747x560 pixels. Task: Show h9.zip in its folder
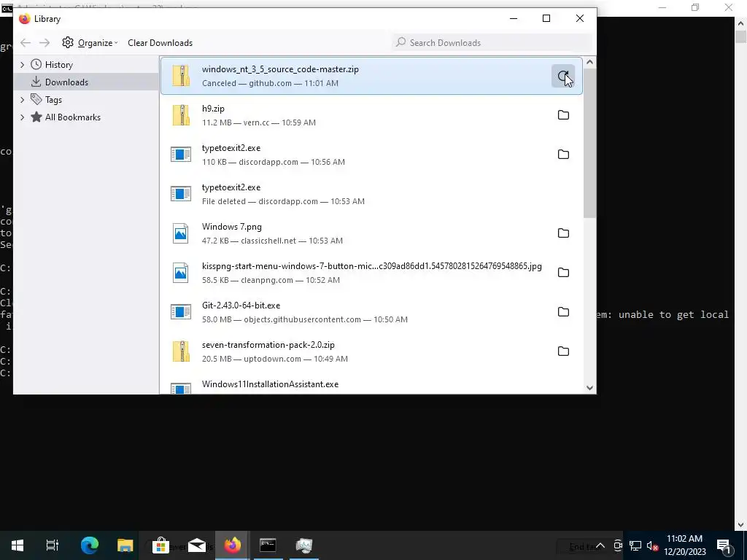(x=563, y=115)
